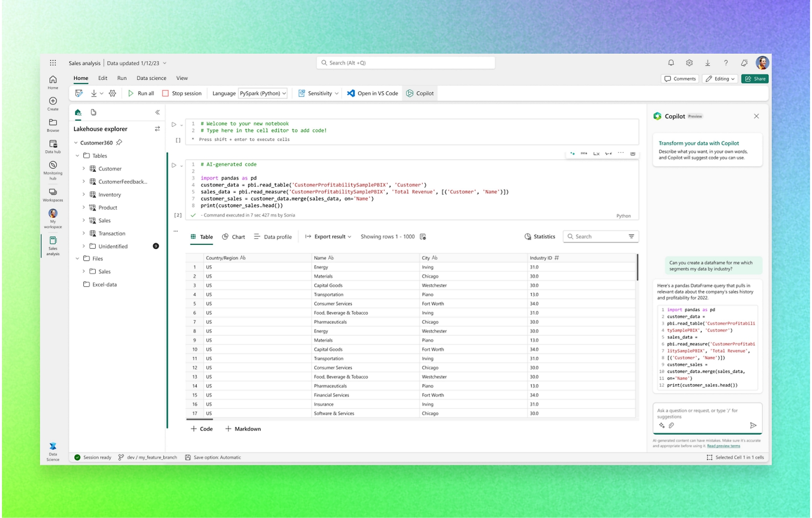
Task: Run the AI-generated code cell
Action: coord(174,165)
